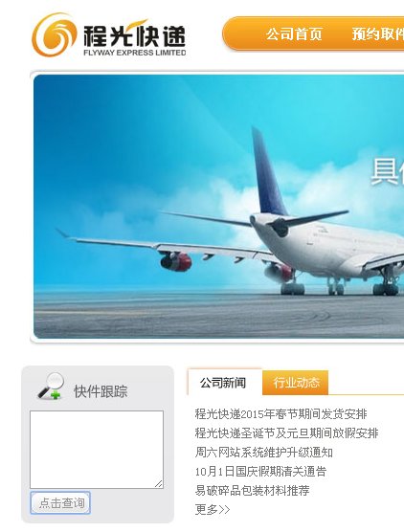Click the 快件跟踪 heading label
The width and height of the screenshot is (404, 532).
click(x=101, y=391)
